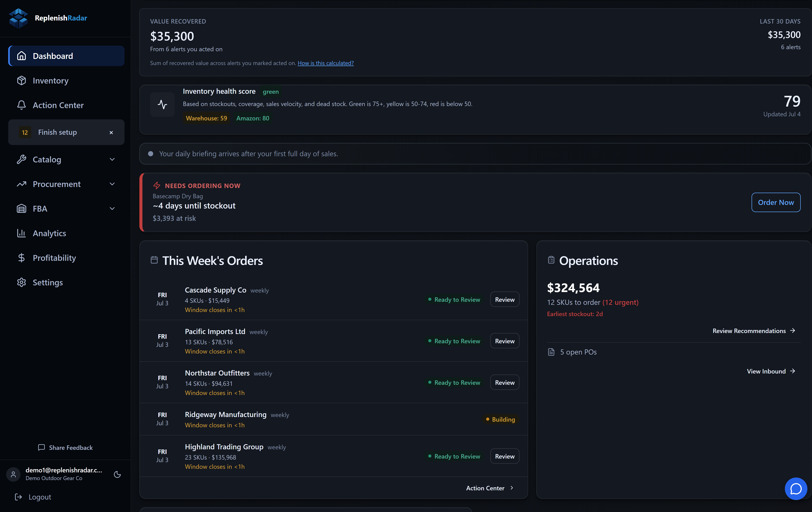812x512 pixels.
Task: Click the '5 open POs' text
Action: tap(578, 352)
